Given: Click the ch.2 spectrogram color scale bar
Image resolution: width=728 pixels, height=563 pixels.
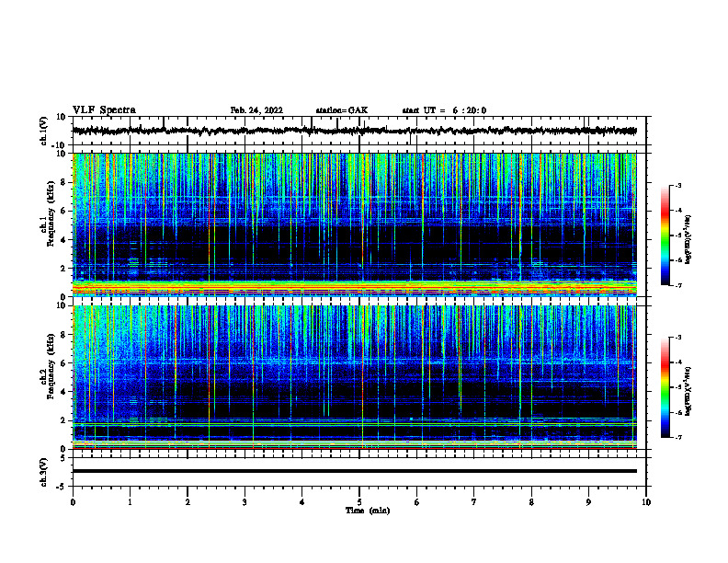Looking at the screenshot, I should point(665,387).
